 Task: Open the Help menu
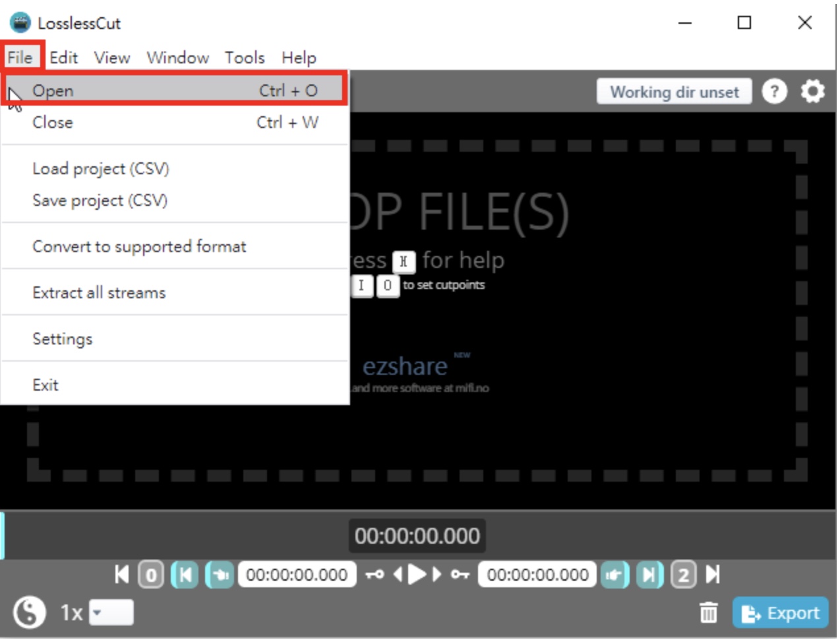(x=299, y=57)
